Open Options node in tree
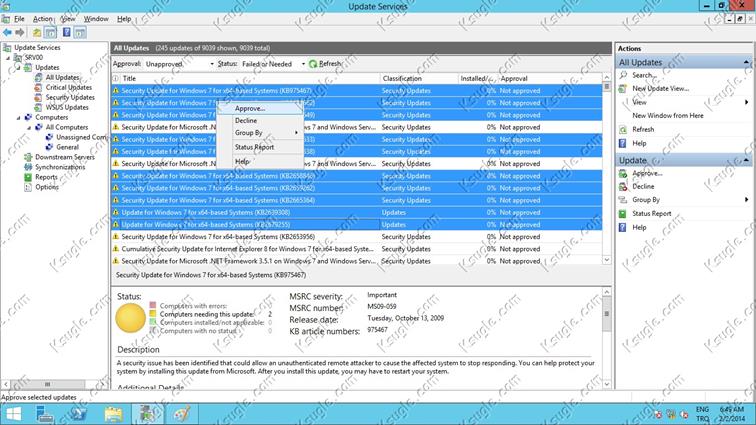The width and height of the screenshot is (756, 425). [x=46, y=187]
